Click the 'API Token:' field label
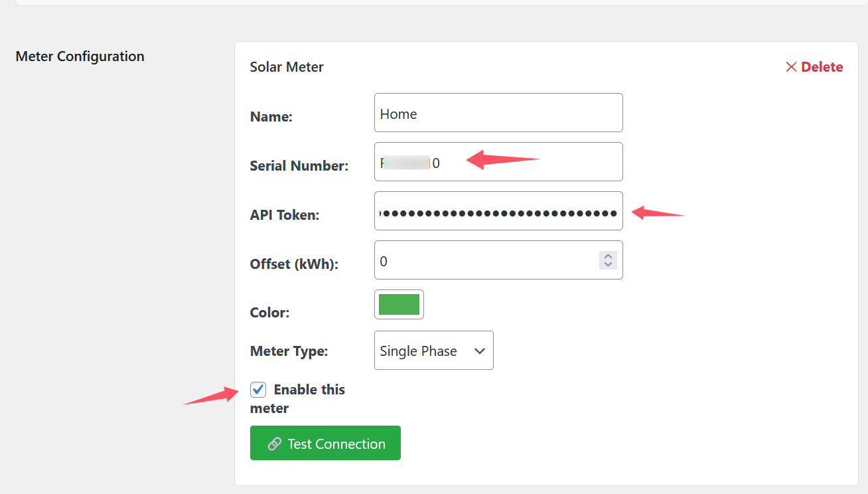The height and width of the screenshot is (494, 868). (285, 215)
